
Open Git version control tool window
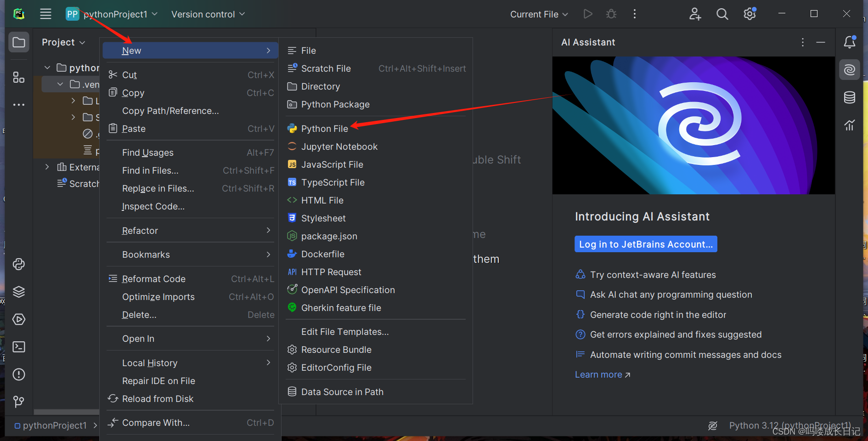coord(19,402)
